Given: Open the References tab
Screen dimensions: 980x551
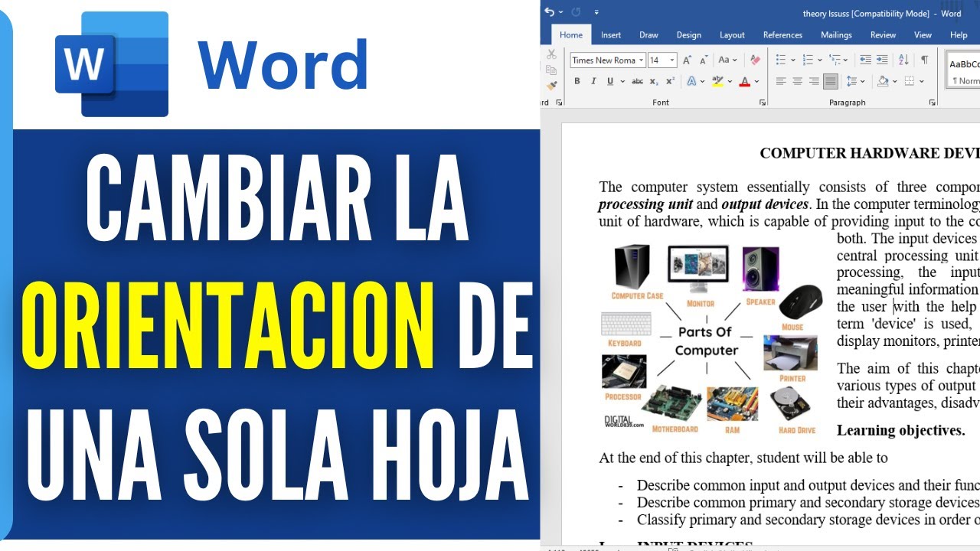Looking at the screenshot, I should coord(782,34).
